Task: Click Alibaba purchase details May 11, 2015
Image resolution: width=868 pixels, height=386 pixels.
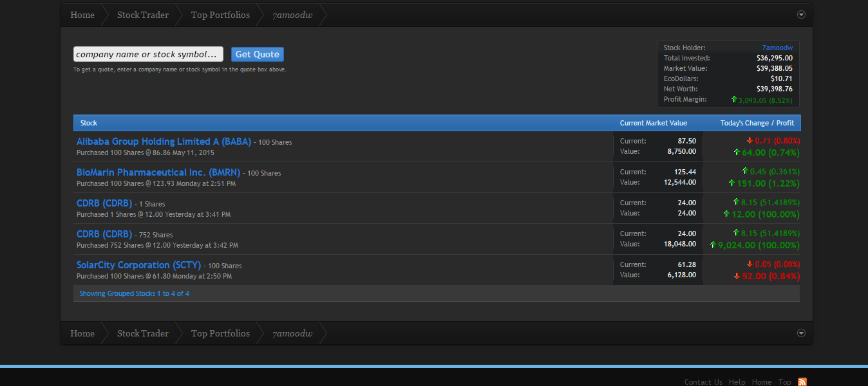Action: coord(146,152)
